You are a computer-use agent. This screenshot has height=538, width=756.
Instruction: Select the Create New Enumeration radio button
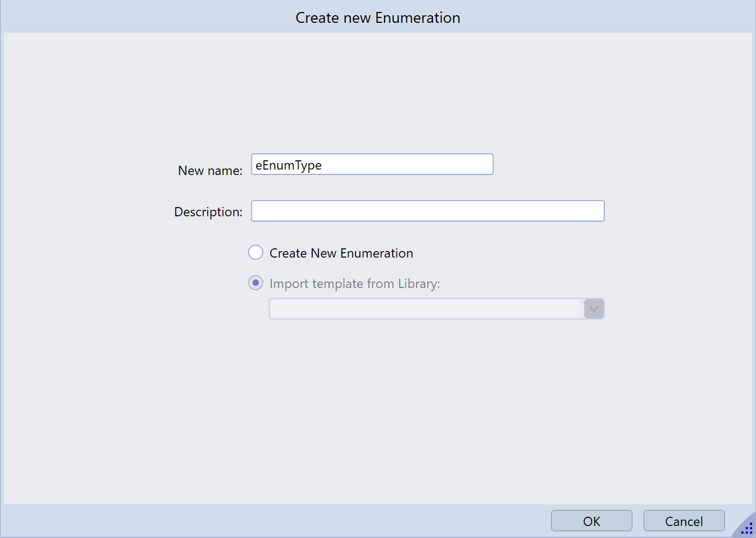(x=256, y=253)
